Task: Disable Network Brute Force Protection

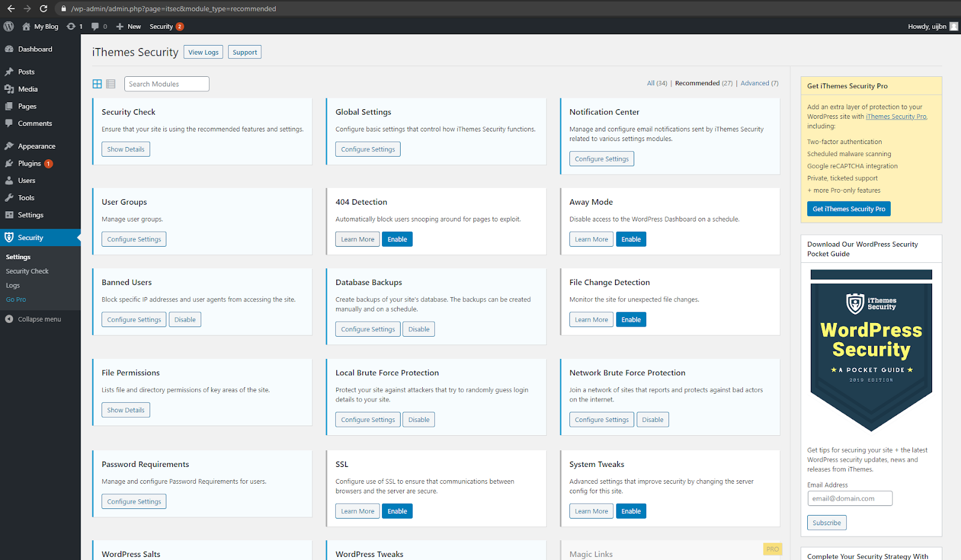Action: tap(652, 420)
